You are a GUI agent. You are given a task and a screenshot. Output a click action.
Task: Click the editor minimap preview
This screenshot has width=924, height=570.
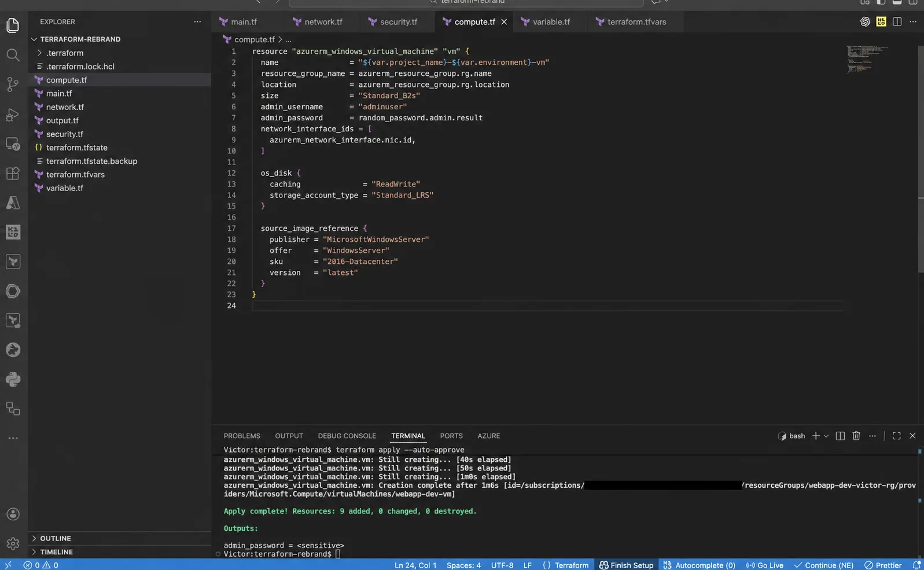click(x=867, y=59)
